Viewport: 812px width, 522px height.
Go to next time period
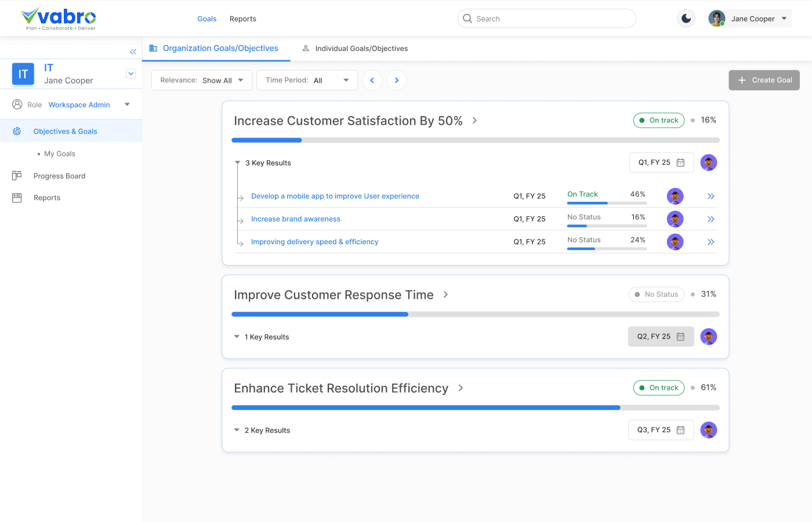pos(397,80)
